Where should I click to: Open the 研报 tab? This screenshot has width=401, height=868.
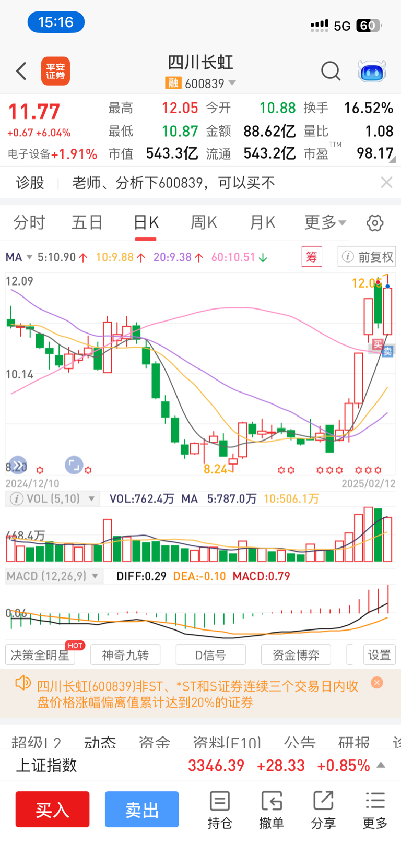click(354, 742)
